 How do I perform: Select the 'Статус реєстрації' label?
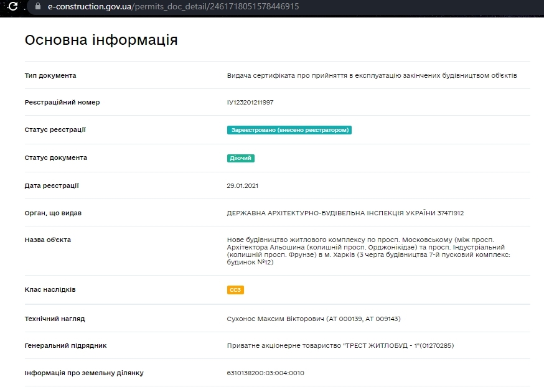pos(55,130)
